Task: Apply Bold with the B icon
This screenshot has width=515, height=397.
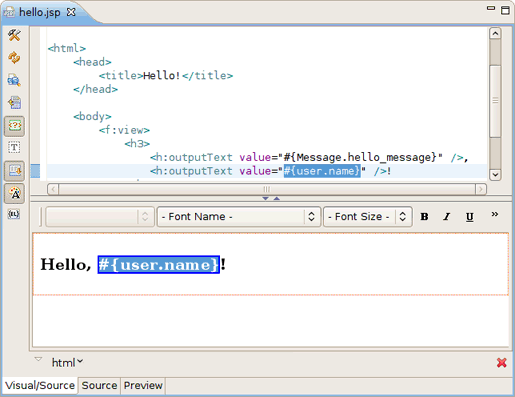Action: [424, 217]
